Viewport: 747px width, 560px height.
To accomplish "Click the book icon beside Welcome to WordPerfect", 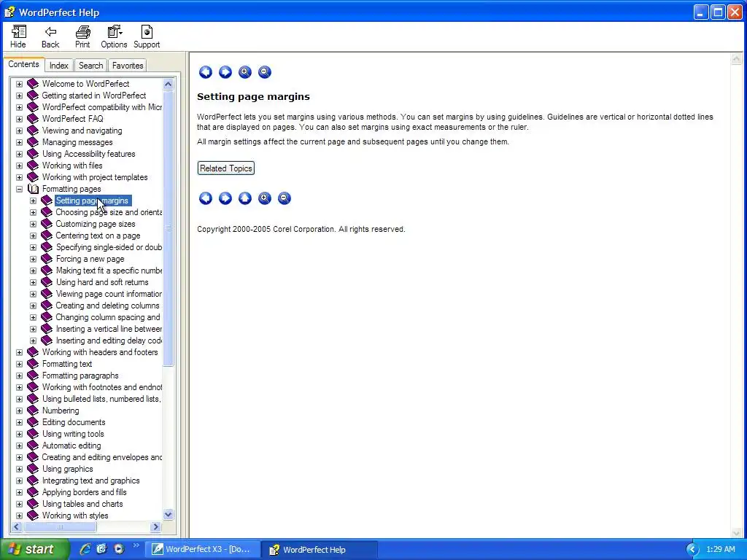I will pos(33,84).
